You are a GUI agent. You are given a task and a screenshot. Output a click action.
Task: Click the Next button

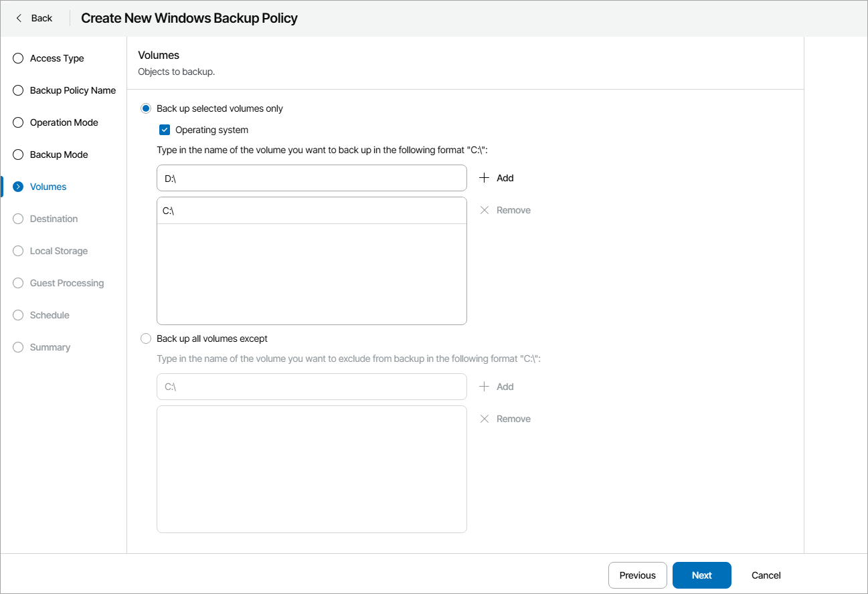tap(701, 575)
